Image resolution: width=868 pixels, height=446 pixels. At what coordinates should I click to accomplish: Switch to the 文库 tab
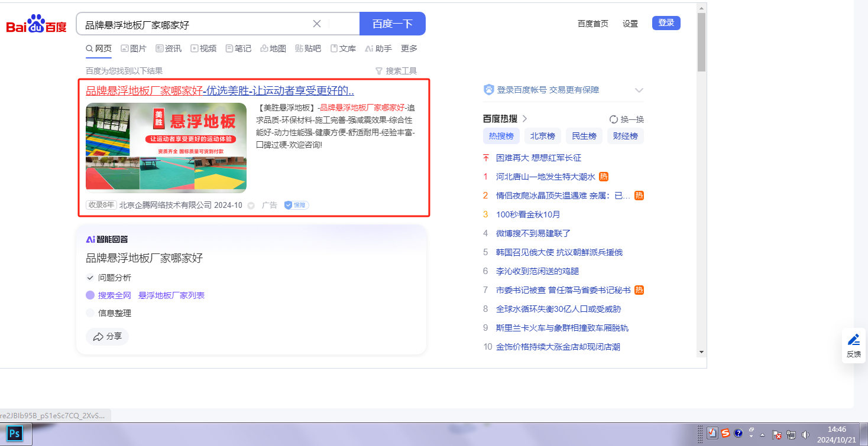pyautogui.click(x=343, y=48)
